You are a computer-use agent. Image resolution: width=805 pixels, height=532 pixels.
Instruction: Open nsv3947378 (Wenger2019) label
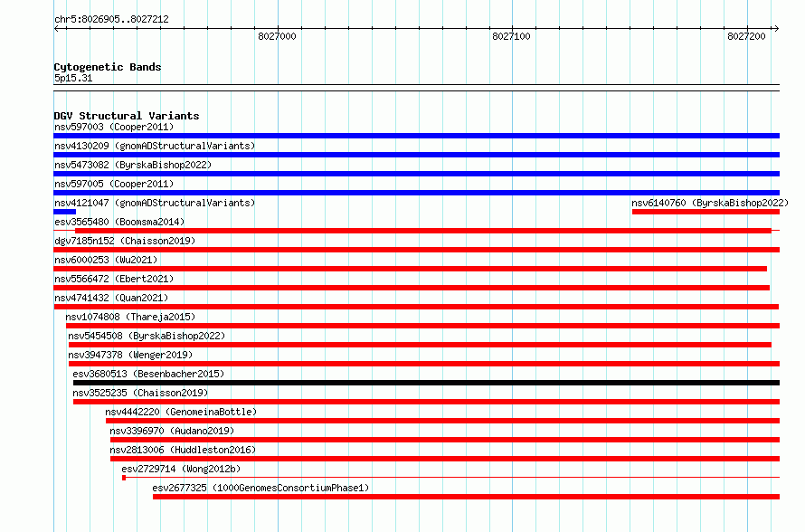coord(130,355)
